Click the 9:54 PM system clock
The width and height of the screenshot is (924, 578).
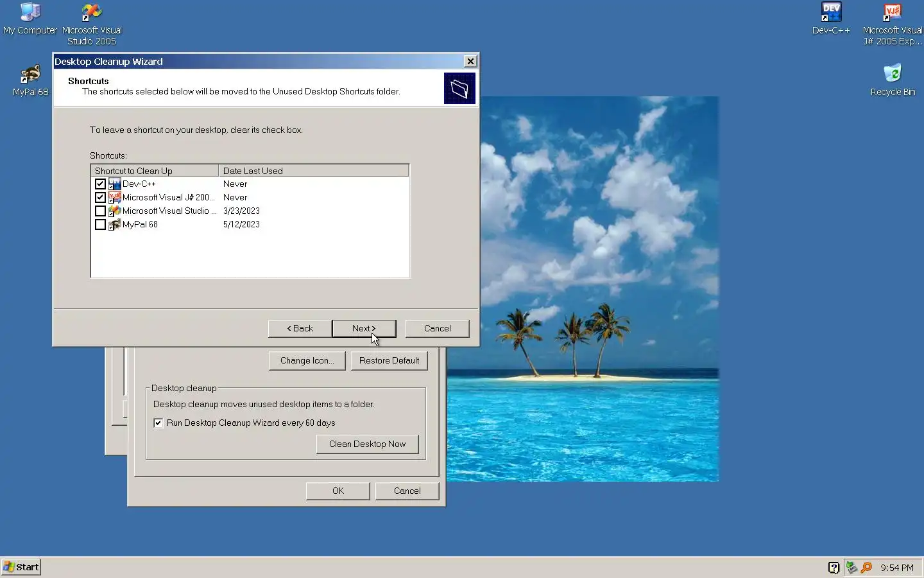[x=897, y=568]
